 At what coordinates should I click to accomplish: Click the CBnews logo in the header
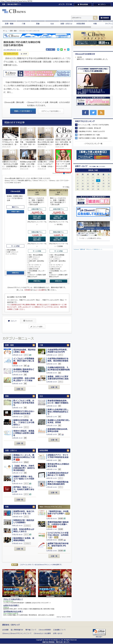pos(14,11)
